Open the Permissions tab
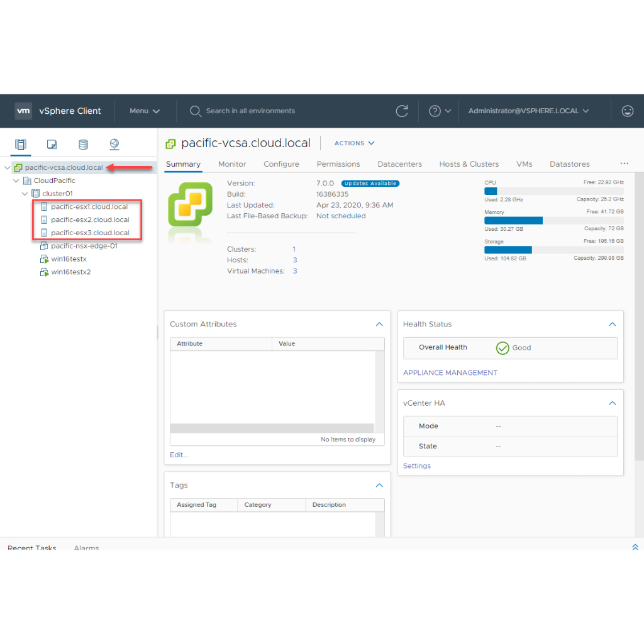The width and height of the screenshot is (644, 644). click(338, 164)
